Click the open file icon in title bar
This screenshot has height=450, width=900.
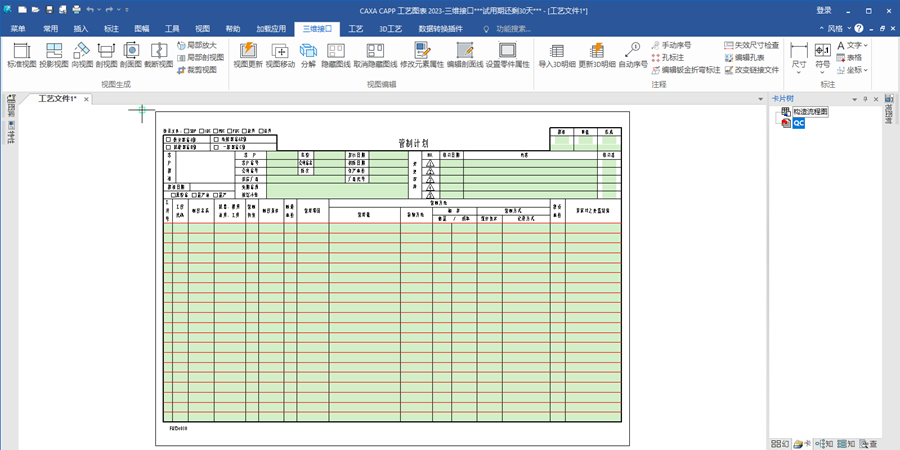pyautogui.click(x=36, y=10)
